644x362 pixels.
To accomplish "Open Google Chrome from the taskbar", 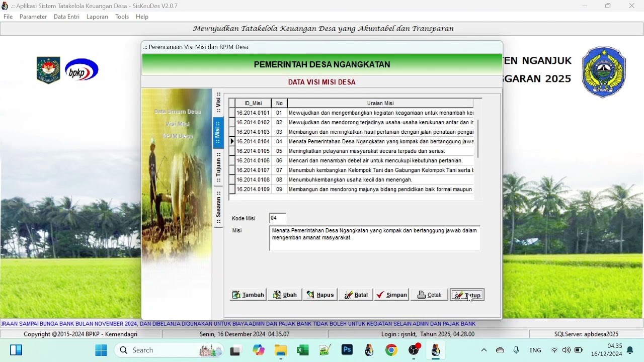I will coord(391,350).
